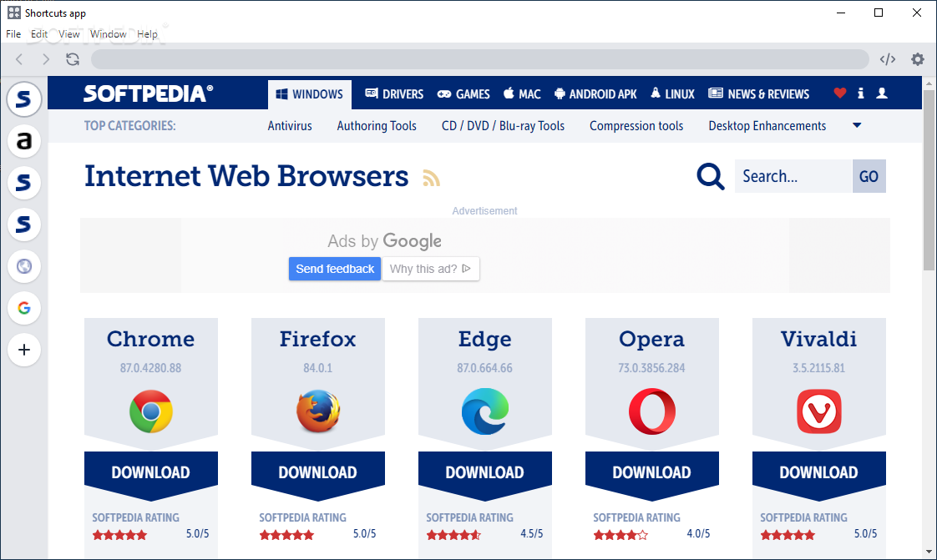Screen dimensions: 937x560
Task: Expand the top categories dropdown arrow
Action: click(x=857, y=125)
